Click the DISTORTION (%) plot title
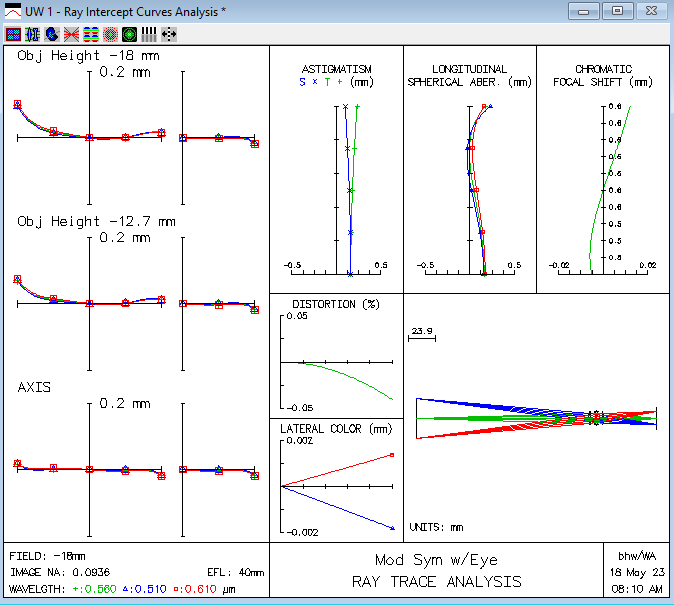Viewport: 674px width, 605px height. pos(336,304)
